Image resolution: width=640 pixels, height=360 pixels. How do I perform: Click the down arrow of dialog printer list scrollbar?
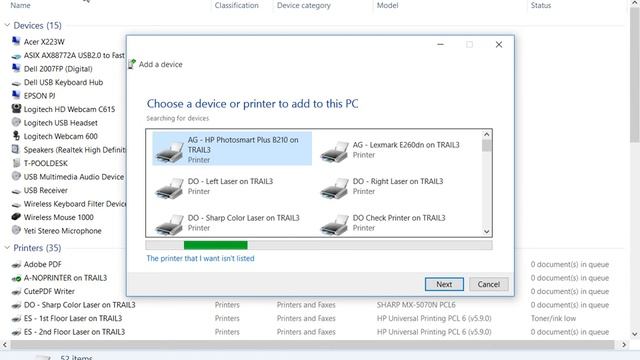tap(487, 231)
